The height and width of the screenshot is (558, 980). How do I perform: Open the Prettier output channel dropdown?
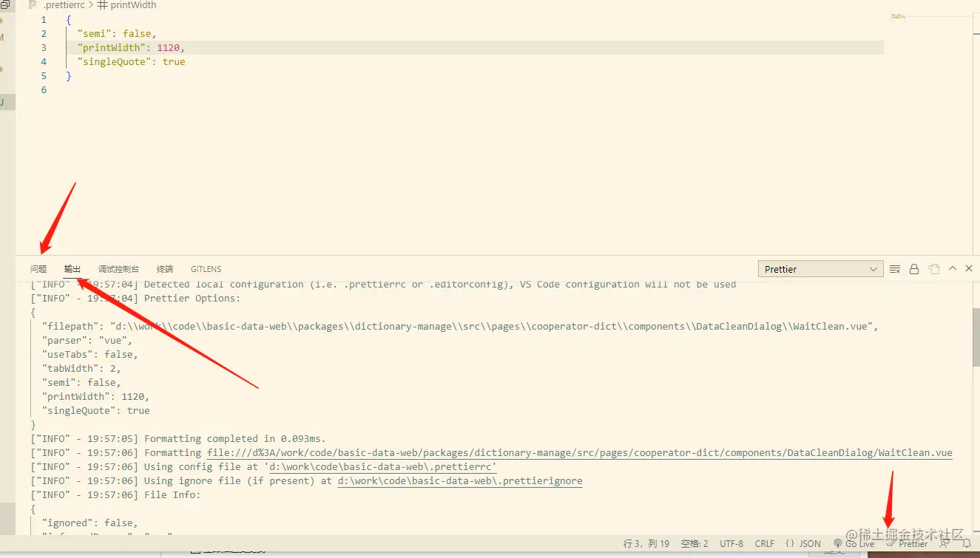pyautogui.click(x=821, y=269)
